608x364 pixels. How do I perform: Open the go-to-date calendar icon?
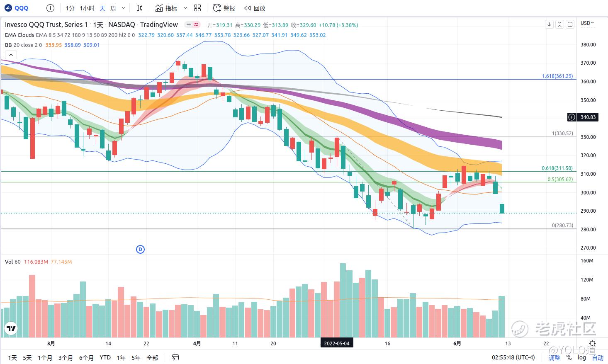(175, 357)
